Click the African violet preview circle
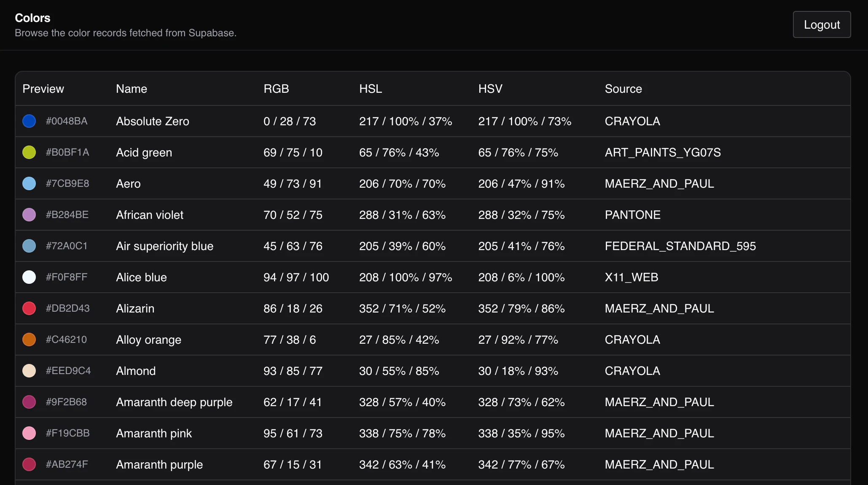The width and height of the screenshot is (868, 485). pos(29,215)
